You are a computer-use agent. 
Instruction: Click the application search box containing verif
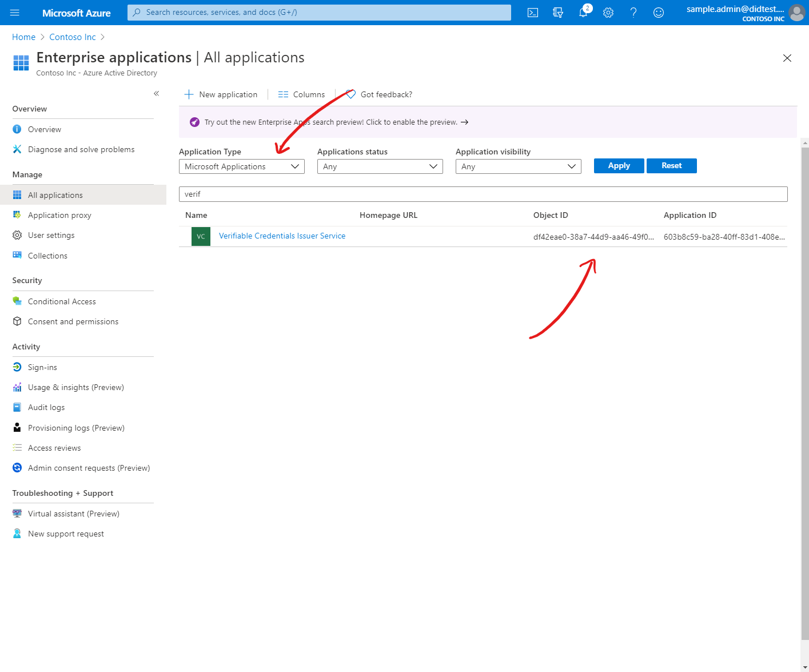click(x=483, y=194)
